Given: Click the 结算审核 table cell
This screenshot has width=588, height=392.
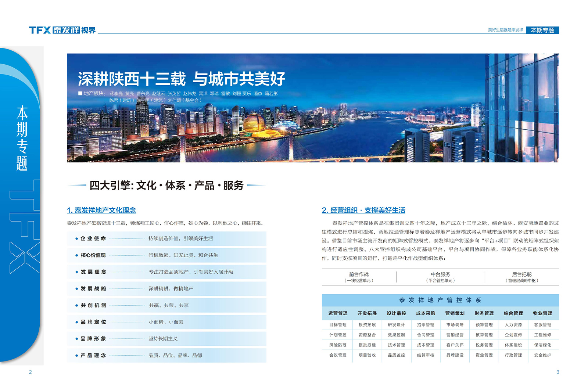Looking at the screenshot, I should tap(426, 355).
